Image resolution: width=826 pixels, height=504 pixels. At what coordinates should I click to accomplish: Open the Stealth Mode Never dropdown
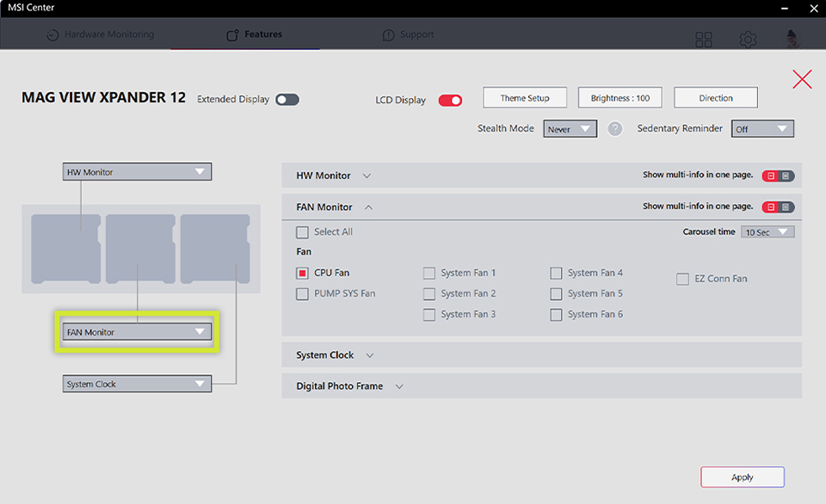point(570,129)
